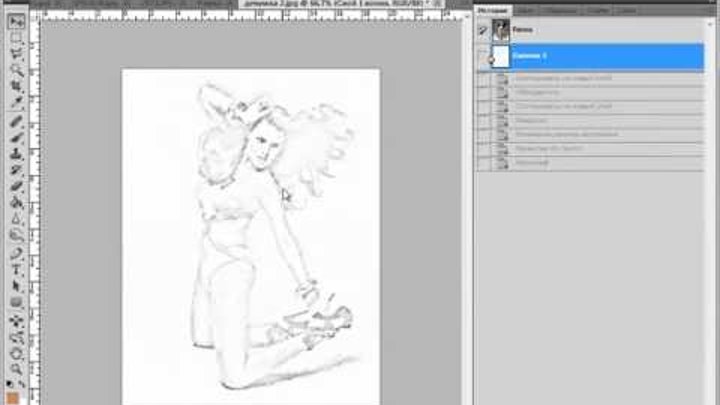Select the Clone Stamp tool
The height and width of the screenshot is (405, 720).
(x=16, y=154)
